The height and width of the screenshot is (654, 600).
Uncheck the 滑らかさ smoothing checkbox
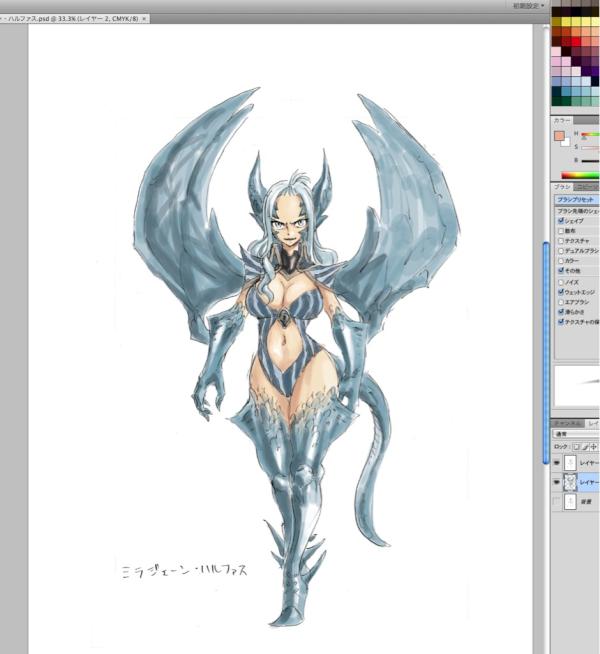[561, 312]
